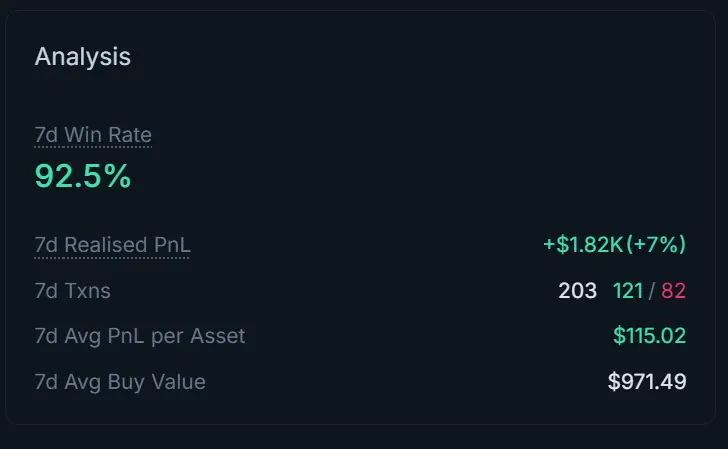Select the 92.5% win rate value

pyautogui.click(x=82, y=176)
